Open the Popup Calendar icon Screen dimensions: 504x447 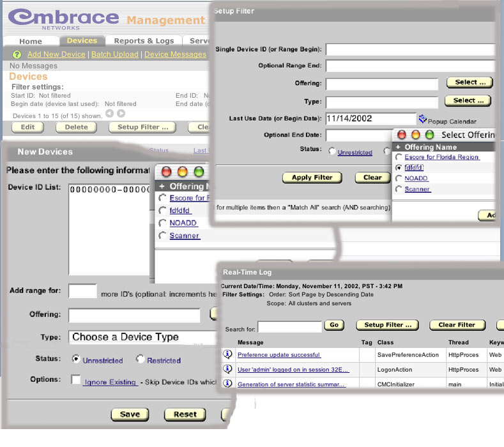(x=422, y=119)
